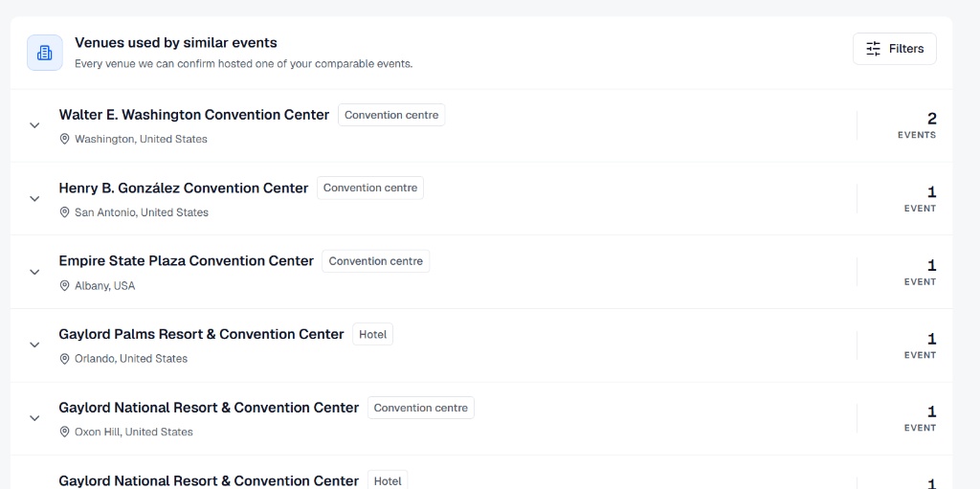Select Empire State Plaza Convention Center title
The height and width of the screenshot is (489, 980).
pos(187,261)
